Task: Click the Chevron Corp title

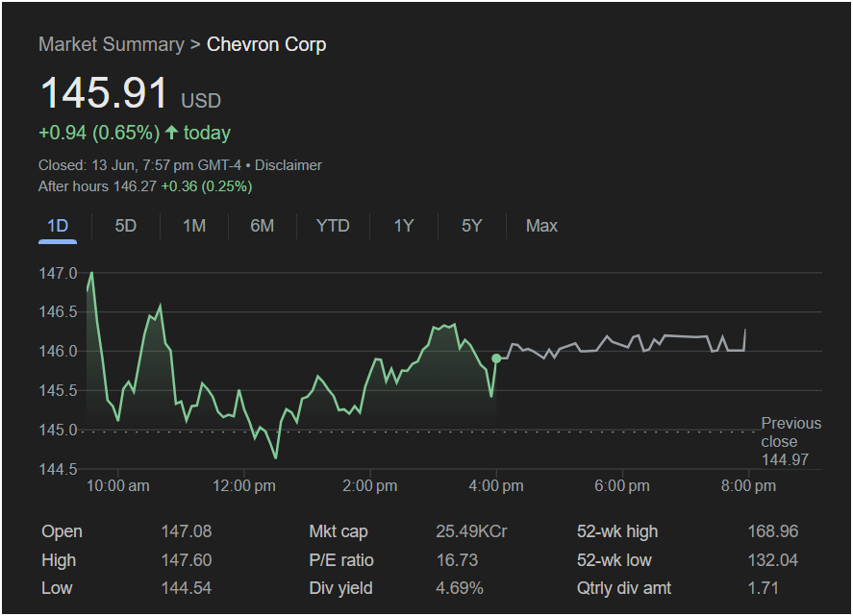Action: click(266, 44)
